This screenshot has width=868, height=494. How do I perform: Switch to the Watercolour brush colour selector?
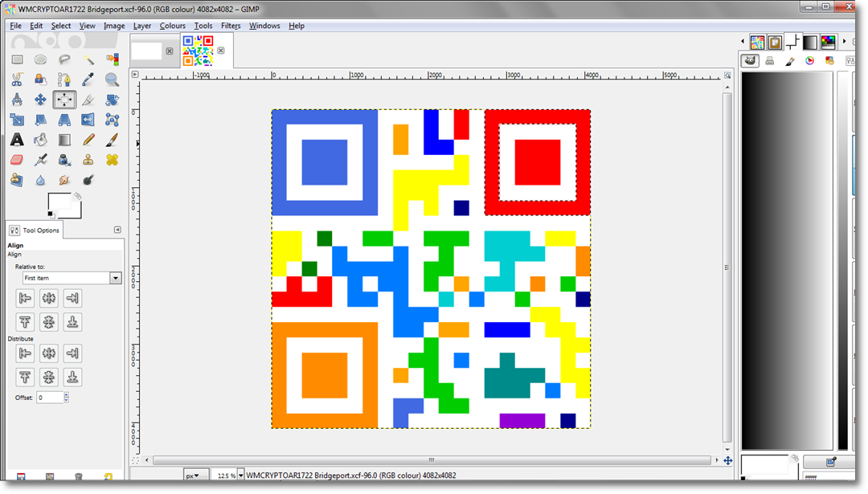789,61
